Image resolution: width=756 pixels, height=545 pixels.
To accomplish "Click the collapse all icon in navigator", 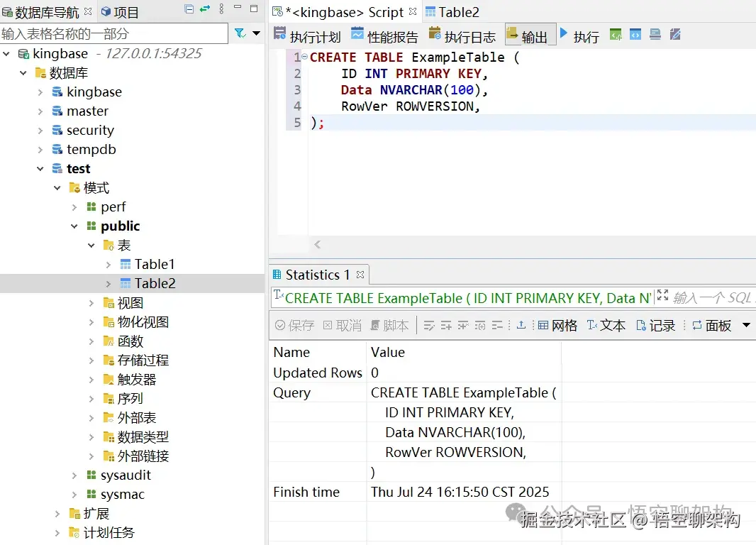I will pyautogui.click(x=189, y=9).
